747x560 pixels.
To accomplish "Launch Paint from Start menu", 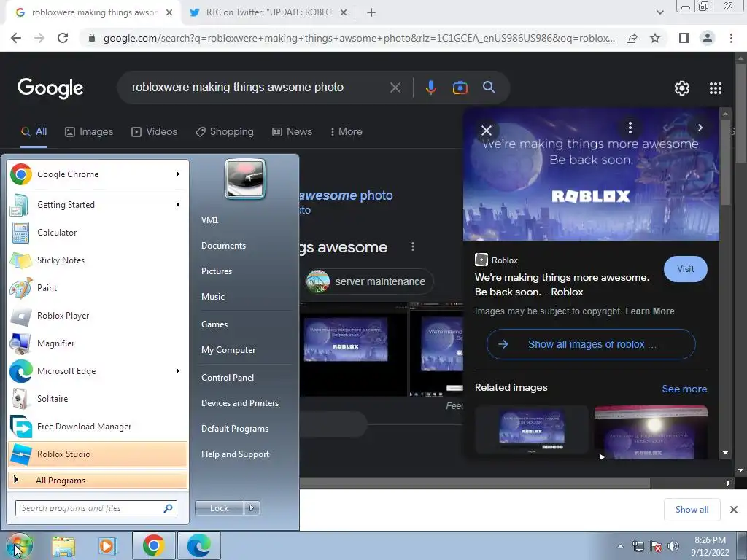I will point(98,287).
